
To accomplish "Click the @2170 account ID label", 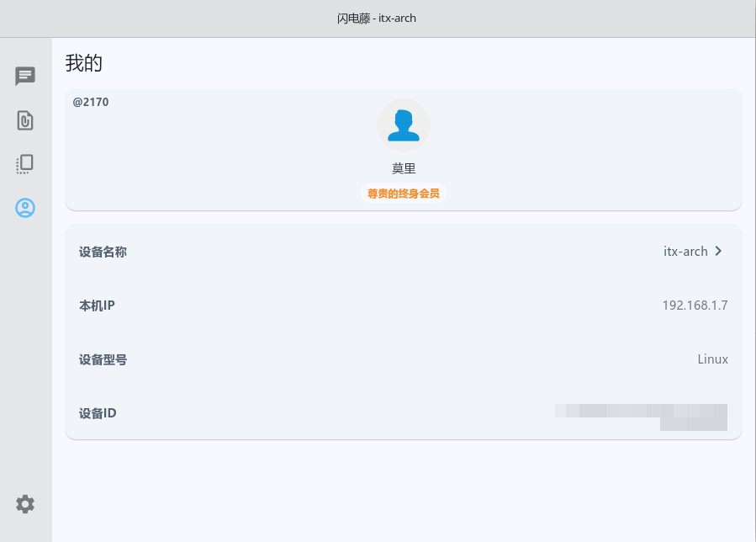I will click(x=91, y=102).
